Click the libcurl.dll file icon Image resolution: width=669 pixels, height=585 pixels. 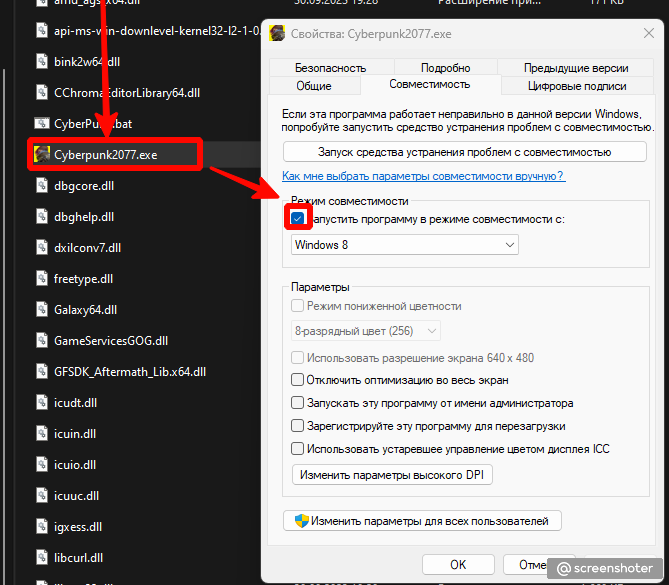click(42, 558)
